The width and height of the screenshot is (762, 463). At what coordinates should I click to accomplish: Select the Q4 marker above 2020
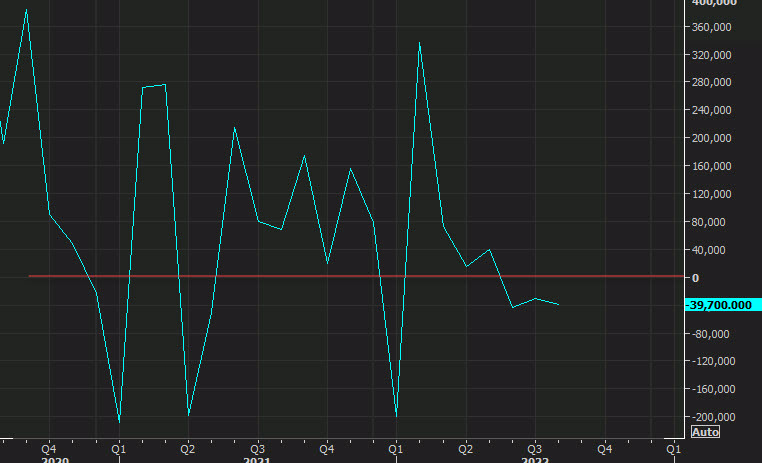(x=48, y=448)
